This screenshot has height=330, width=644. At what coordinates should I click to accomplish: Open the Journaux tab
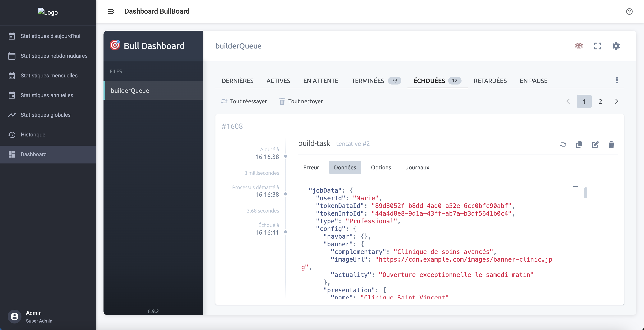pos(417,167)
